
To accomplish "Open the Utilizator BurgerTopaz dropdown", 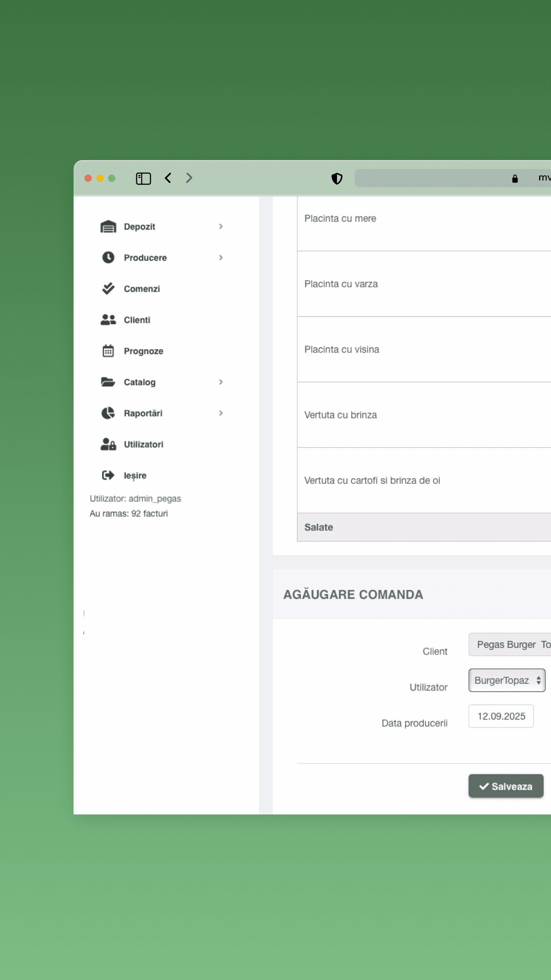I will pos(507,680).
